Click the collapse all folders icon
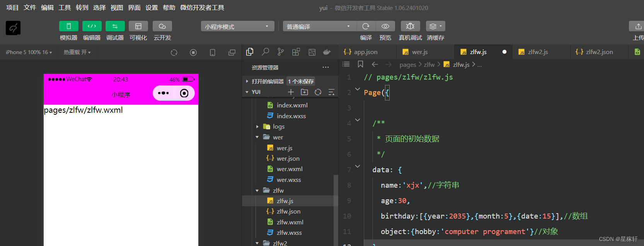 tap(331, 92)
